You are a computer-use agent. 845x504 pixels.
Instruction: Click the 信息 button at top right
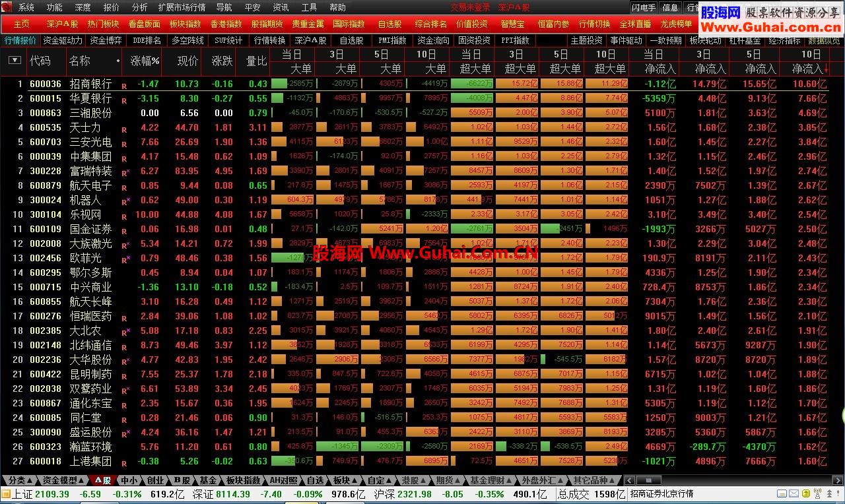coord(671,8)
